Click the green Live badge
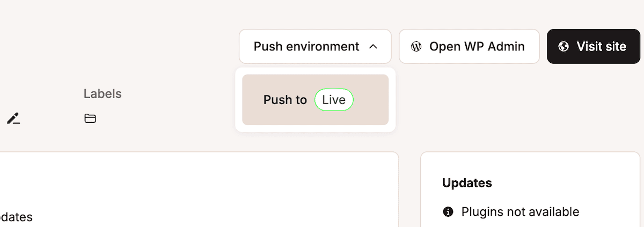 [x=334, y=100]
